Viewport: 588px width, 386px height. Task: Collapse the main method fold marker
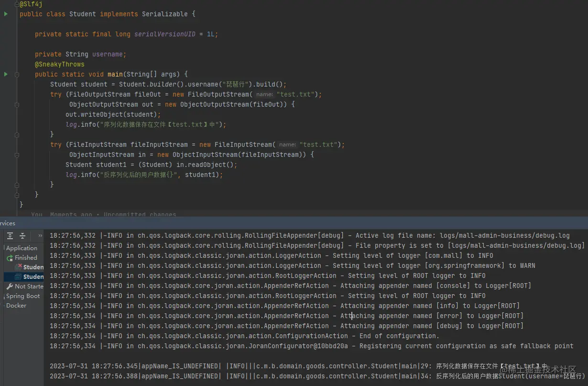17,75
